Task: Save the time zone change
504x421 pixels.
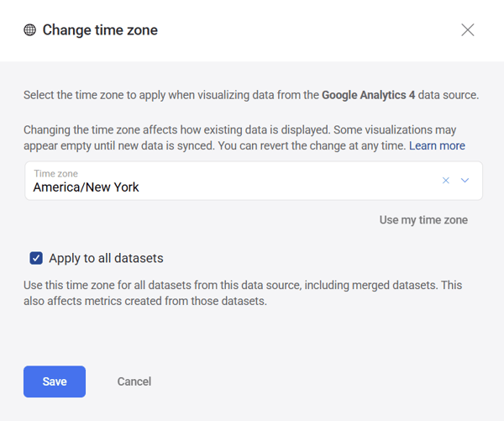Action: tap(55, 382)
